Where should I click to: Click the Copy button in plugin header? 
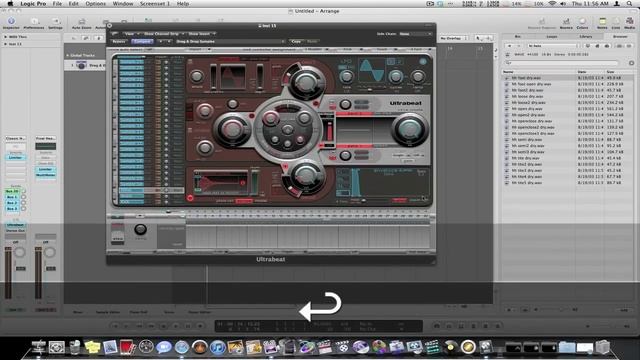296,41
